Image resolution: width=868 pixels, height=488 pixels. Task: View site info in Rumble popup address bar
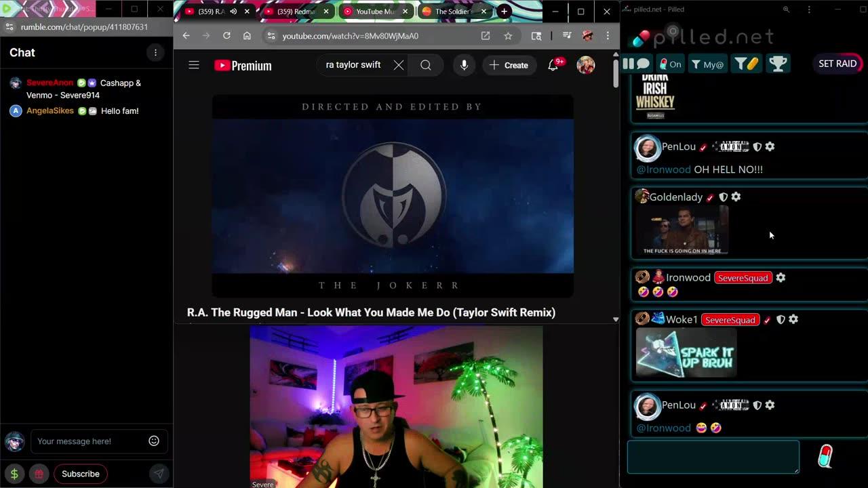(9, 27)
